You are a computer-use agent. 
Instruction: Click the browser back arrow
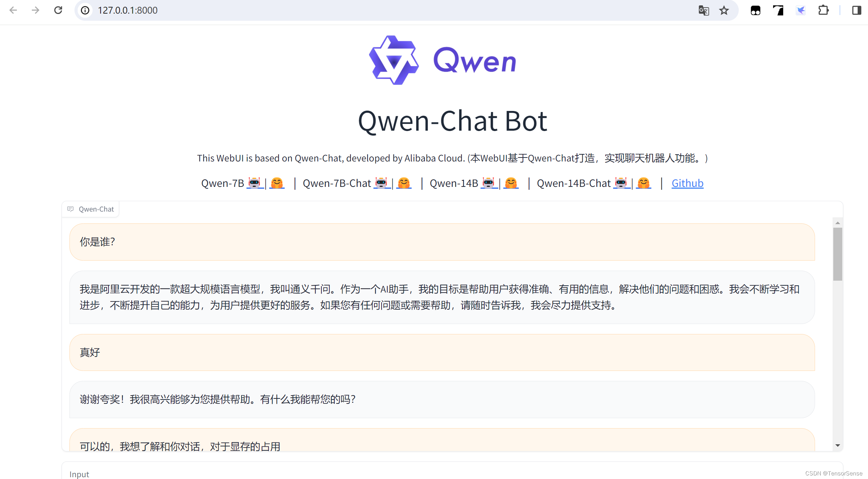click(13, 10)
